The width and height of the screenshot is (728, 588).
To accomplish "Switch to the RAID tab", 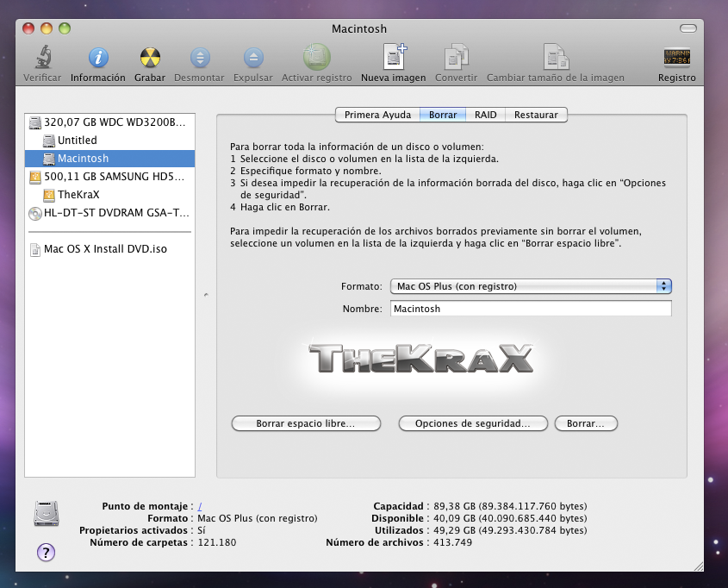I will (x=486, y=115).
